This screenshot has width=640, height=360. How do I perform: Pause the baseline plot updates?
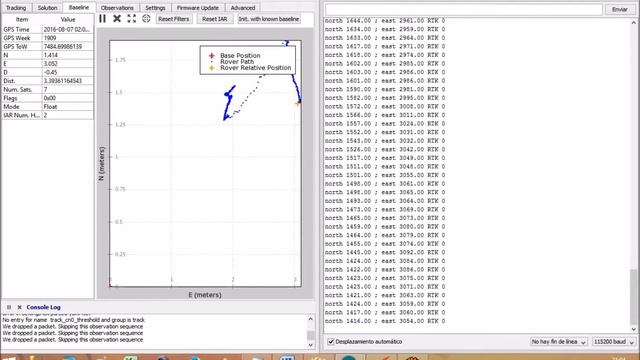[x=102, y=19]
